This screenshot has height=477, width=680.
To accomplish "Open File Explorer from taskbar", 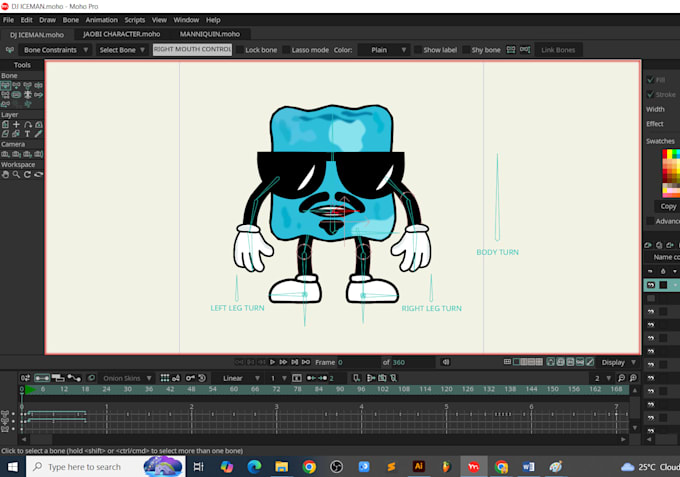I will click(x=281, y=467).
